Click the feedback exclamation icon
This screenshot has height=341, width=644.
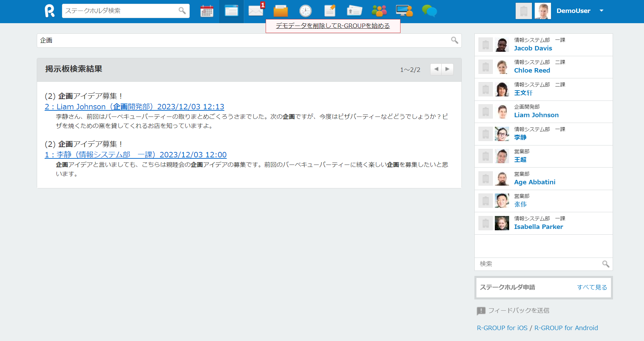point(481,310)
